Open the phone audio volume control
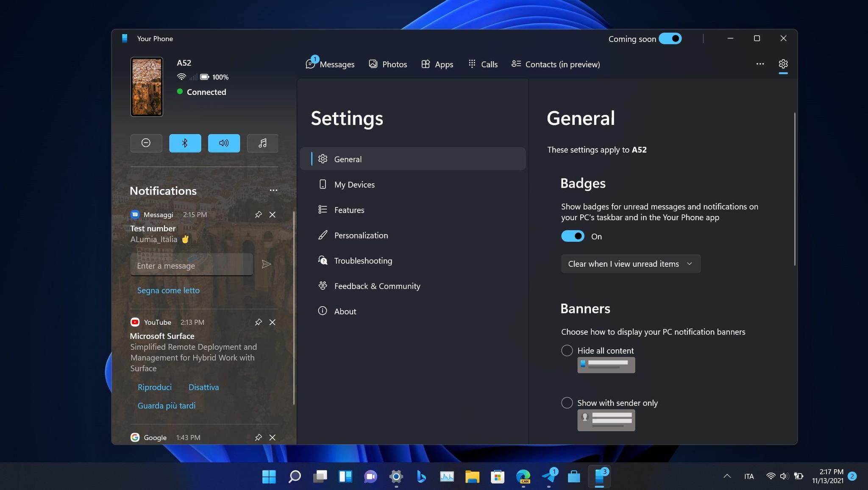868x490 pixels. pyautogui.click(x=224, y=143)
